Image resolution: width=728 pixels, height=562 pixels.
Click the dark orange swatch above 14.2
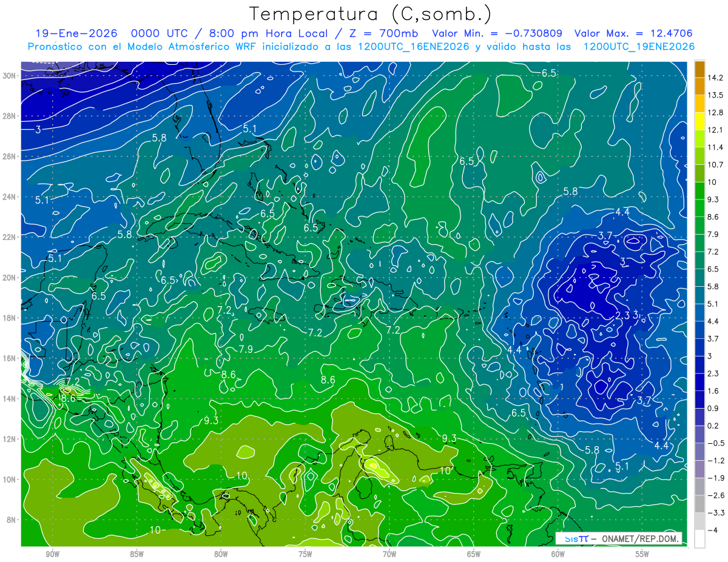tap(699, 69)
